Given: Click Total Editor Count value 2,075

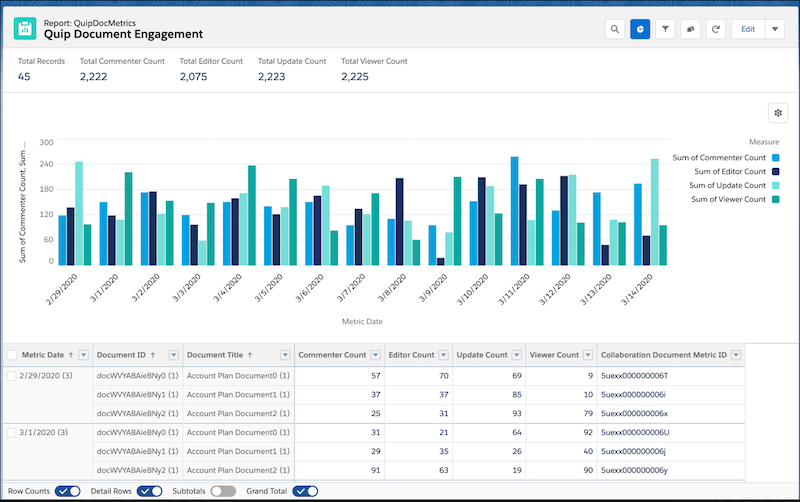Looking at the screenshot, I should point(193,77).
